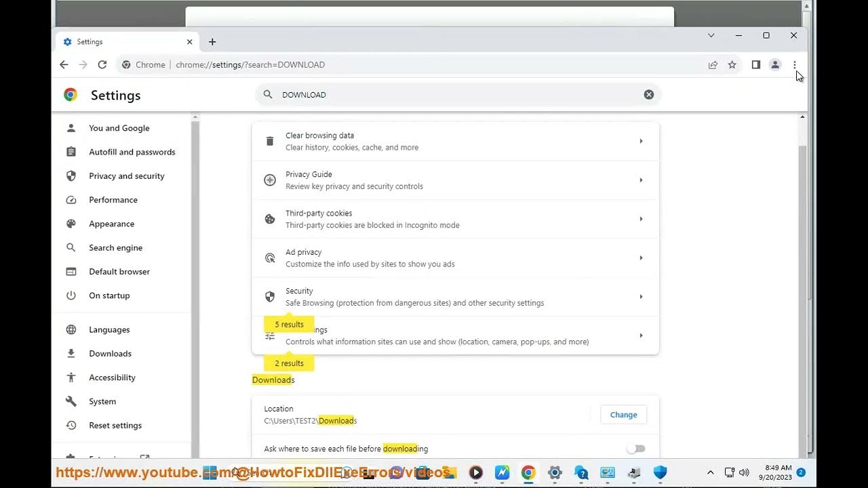
Task: Click the Reset settings clock icon
Action: pyautogui.click(x=71, y=425)
